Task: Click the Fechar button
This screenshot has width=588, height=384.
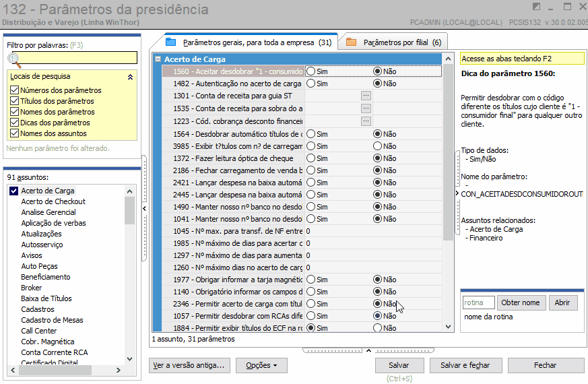Action: (546, 365)
